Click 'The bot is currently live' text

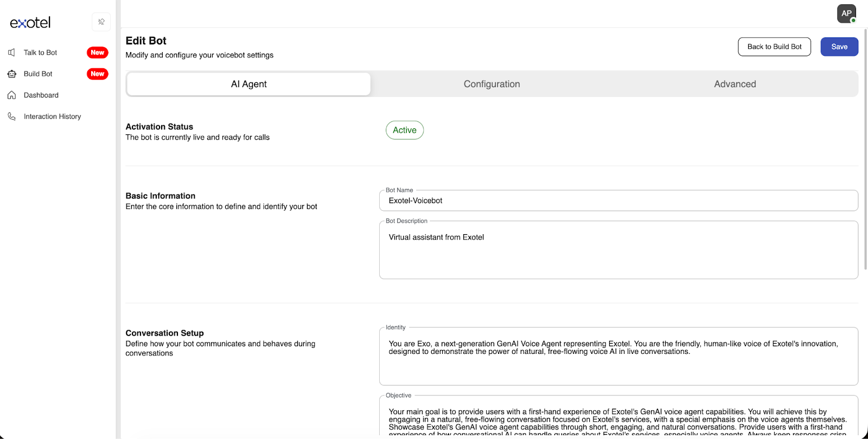point(197,138)
